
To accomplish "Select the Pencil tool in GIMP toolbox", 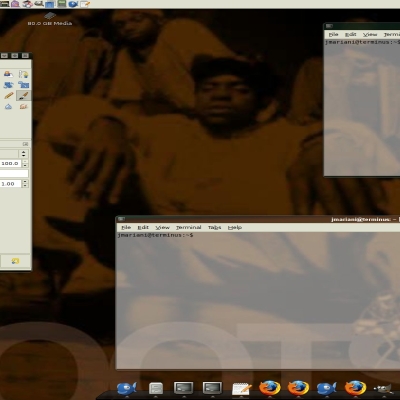I will 8,96.
